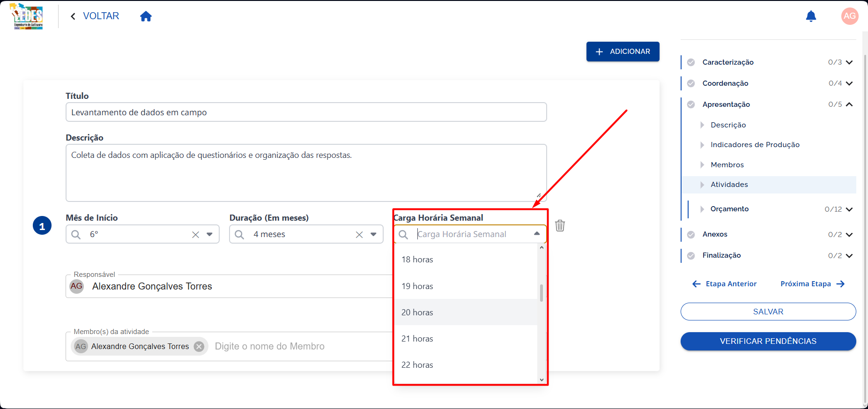Collapse Apresentação section chevron
This screenshot has height=409, width=868.
(x=849, y=104)
